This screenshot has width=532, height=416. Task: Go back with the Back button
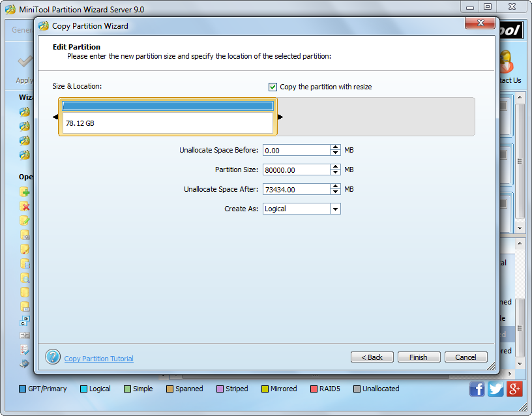[372, 357]
